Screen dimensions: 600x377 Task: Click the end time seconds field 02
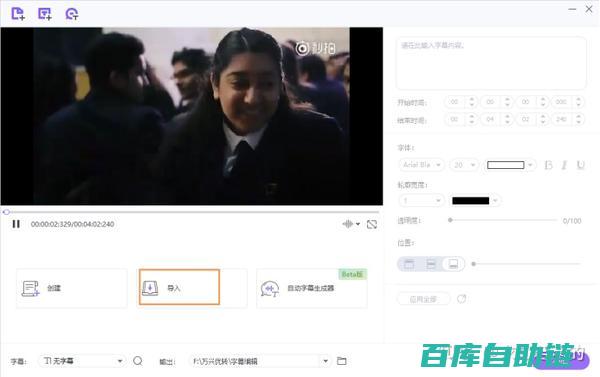click(525, 119)
